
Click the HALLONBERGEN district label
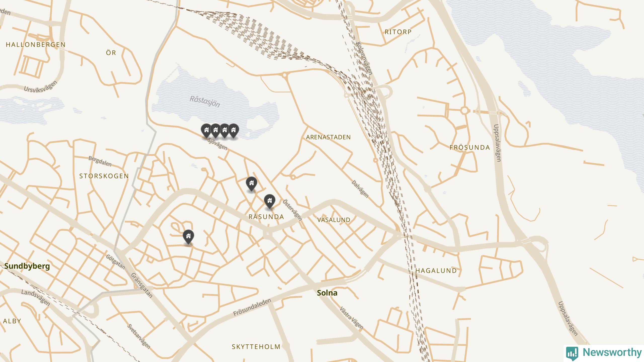pyautogui.click(x=36, y=45)
